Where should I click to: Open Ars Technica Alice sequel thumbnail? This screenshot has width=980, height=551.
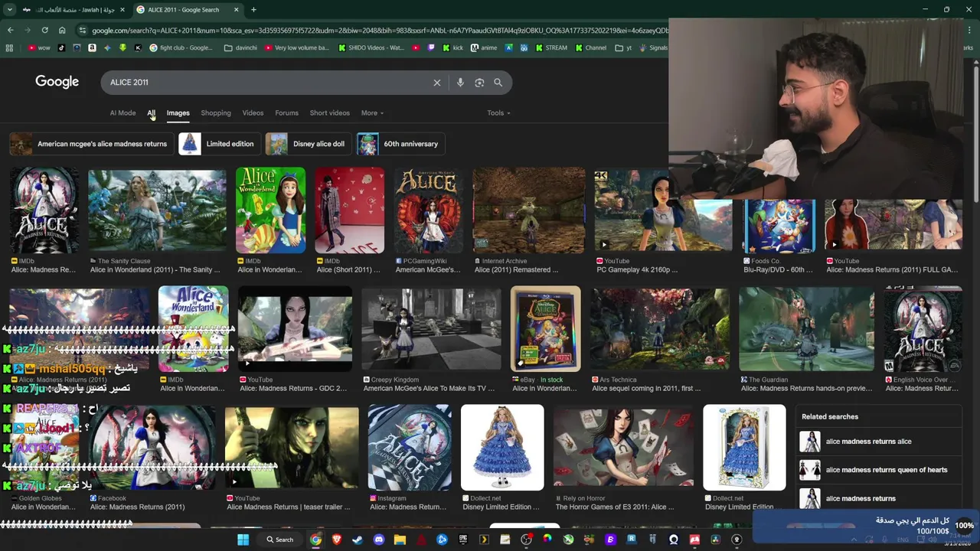pos(660,329)
